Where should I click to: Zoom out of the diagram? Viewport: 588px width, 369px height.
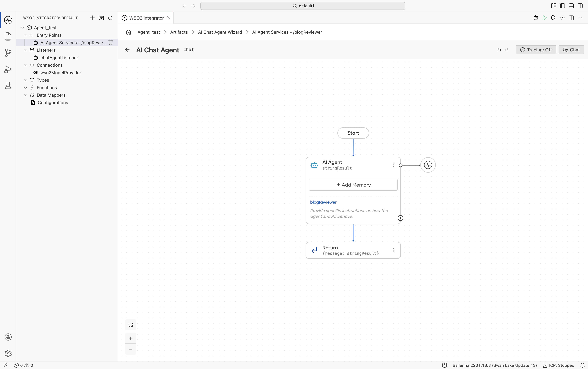point(131,349)
